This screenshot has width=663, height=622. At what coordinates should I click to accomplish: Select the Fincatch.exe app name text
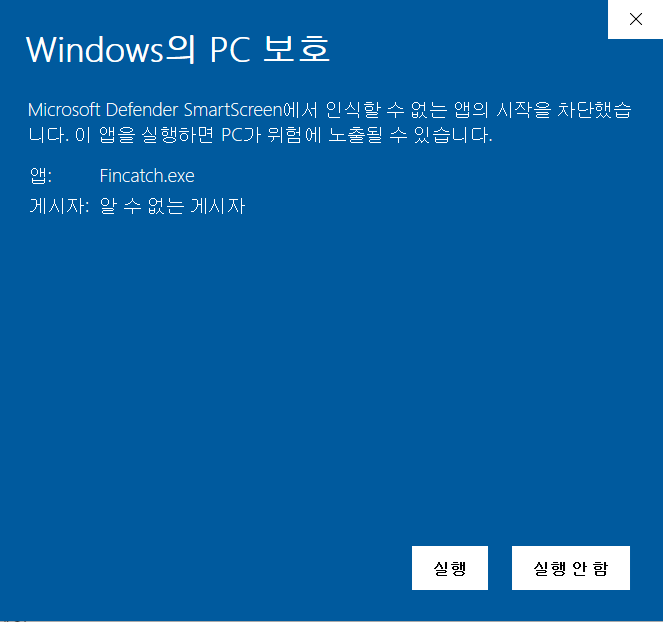(x=147, y=175)
